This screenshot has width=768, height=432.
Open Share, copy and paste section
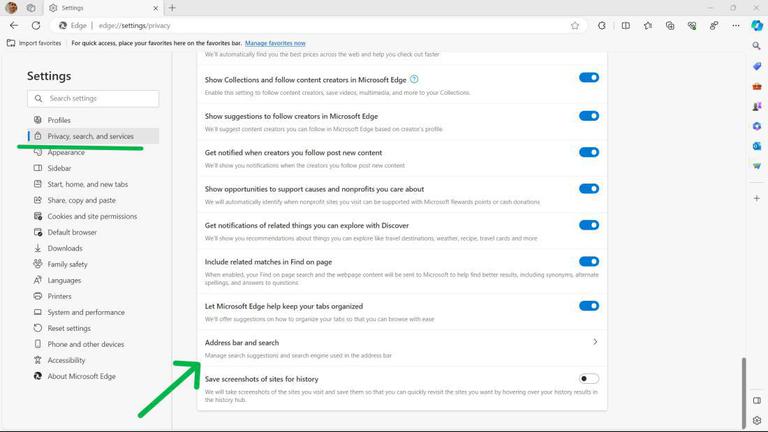coord(93,200)
